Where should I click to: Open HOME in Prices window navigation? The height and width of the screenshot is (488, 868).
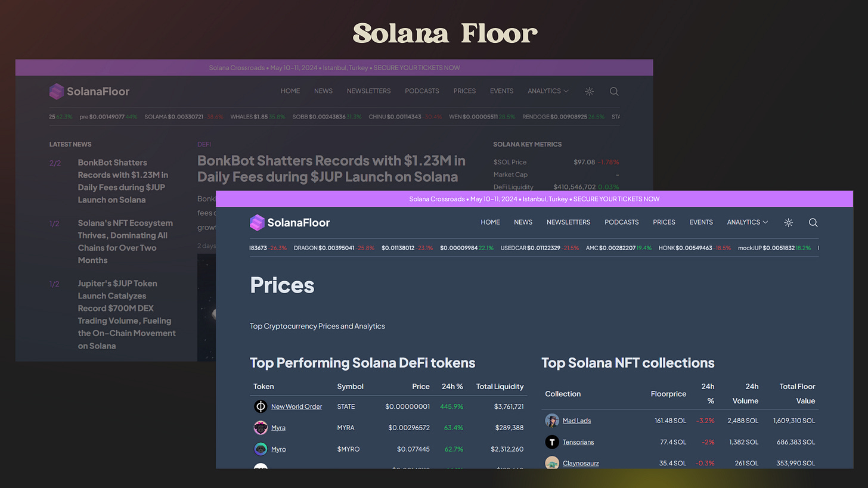tap(490, 222)
